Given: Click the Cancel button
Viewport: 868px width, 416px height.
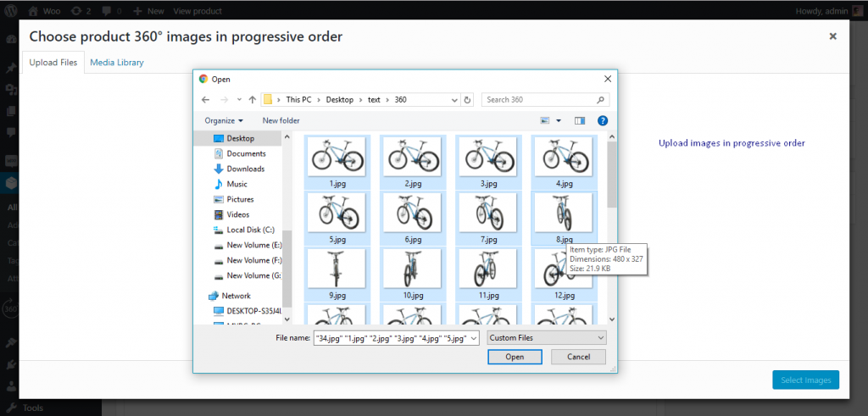Looking at the screenshot, I should pos(578,357).
